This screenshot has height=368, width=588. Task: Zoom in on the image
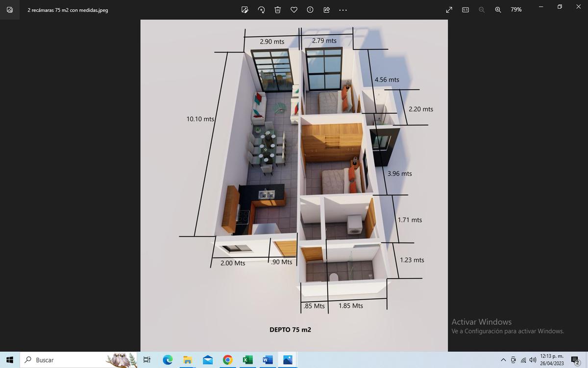point(498,9)
